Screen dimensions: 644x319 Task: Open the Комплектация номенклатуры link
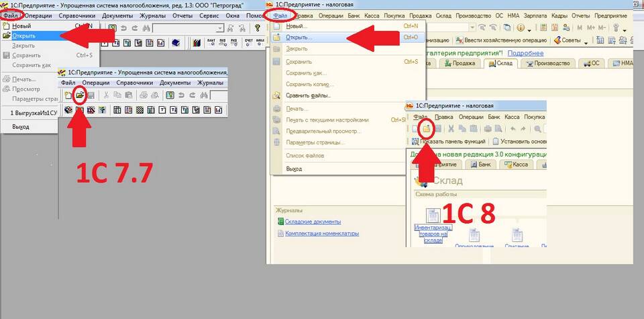[x=321, y=234]
